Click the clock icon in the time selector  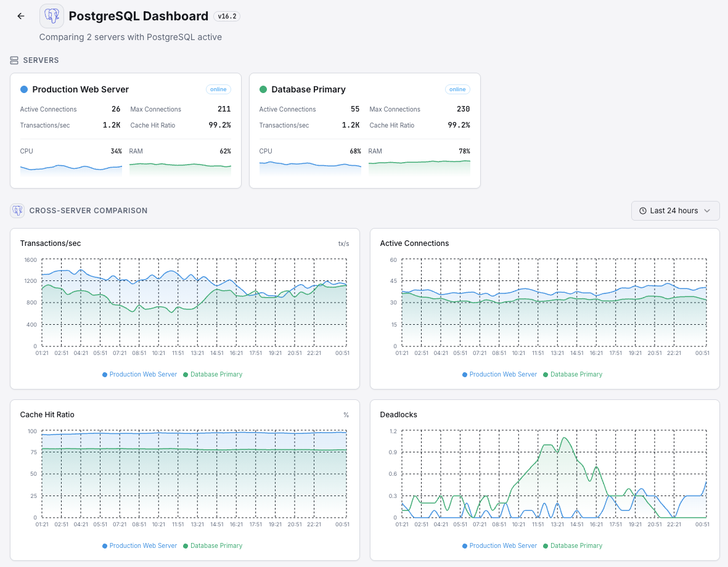pyautogui.click(x=643, y=210)
